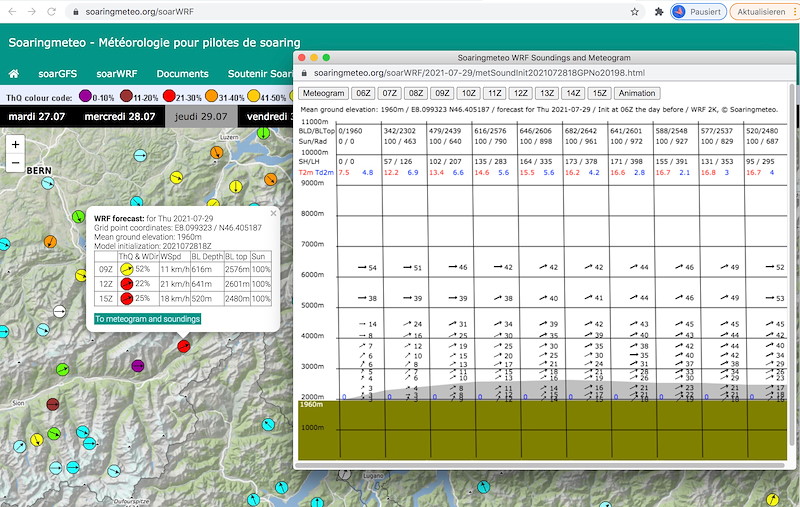Image resolution: width=800 pixels, height=507 pixels.
Task: Click the home icon in Soaringmeteo navbar
Action: click(14, 74)
